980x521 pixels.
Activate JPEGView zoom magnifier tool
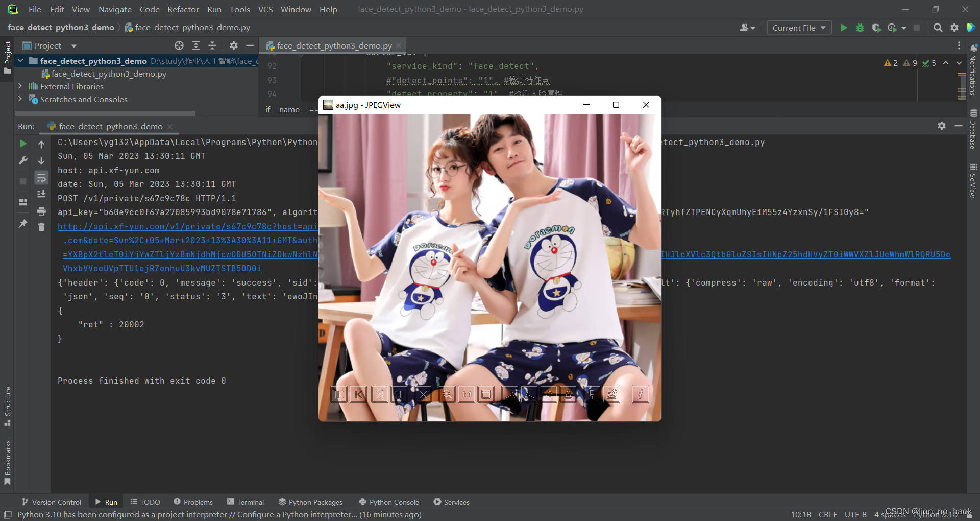[x=447, y=394]
